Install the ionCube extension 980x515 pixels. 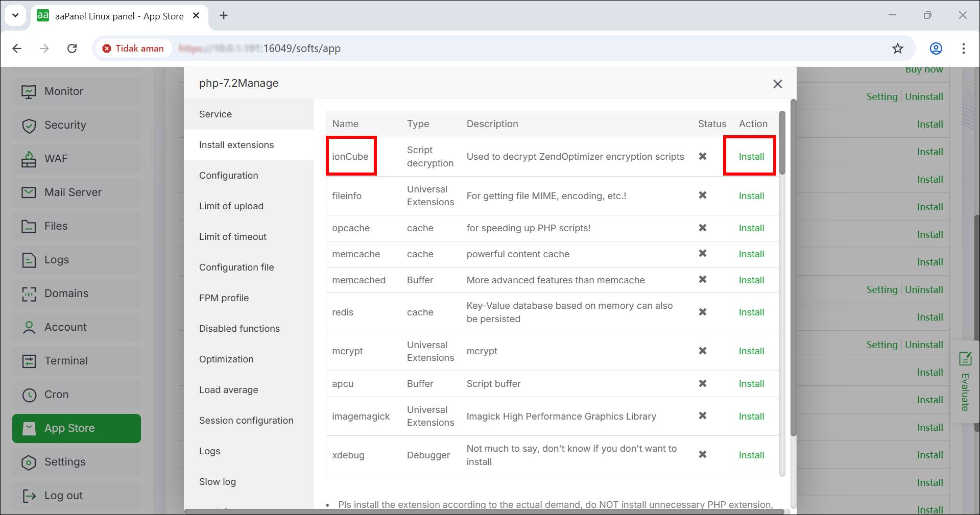(751, 157)
